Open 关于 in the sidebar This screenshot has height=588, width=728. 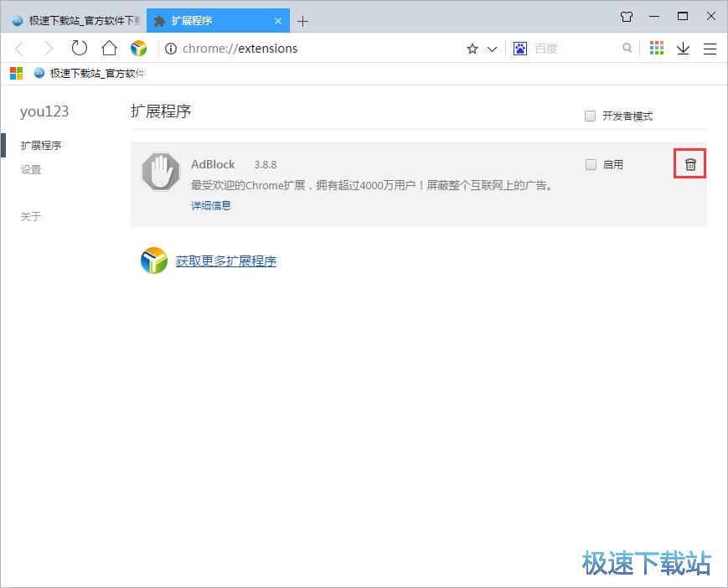(31, 216)
